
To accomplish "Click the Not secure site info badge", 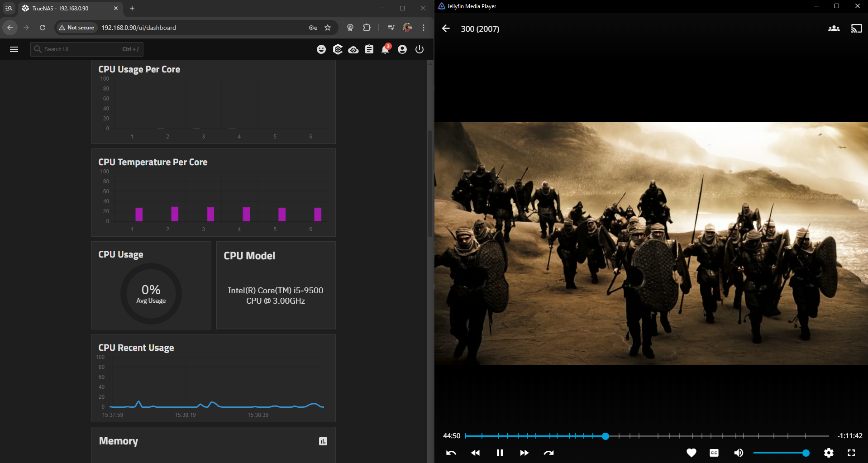I will pyautogui.click(x=77, y=28).
